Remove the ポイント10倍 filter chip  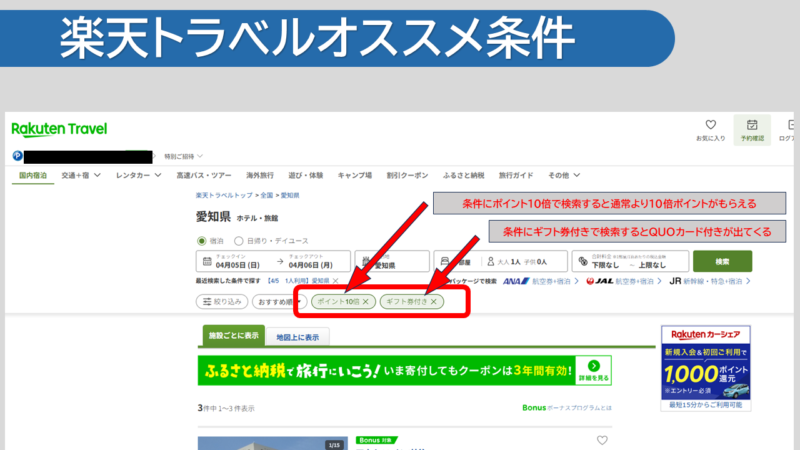tap(365, 302)
